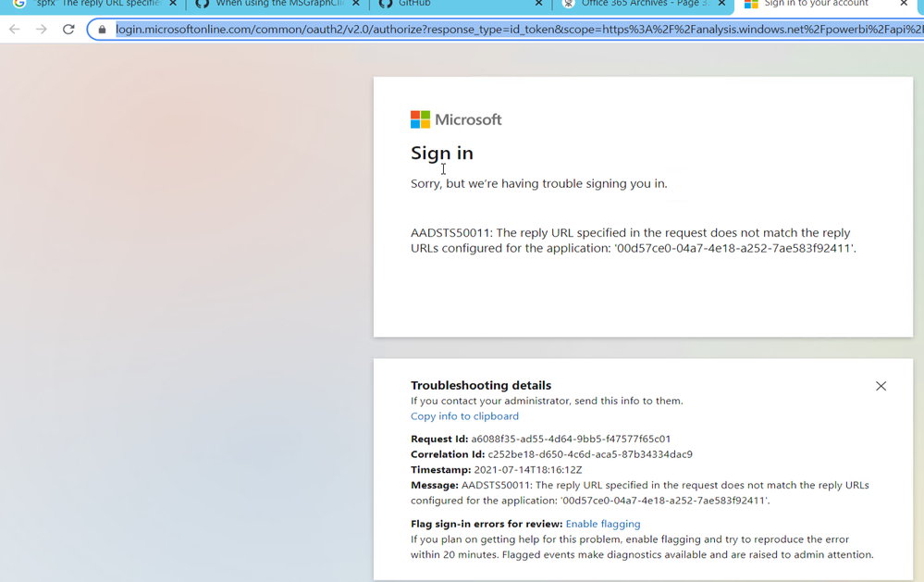Click the 'Enable flagging' link
The width and height of the screenshot is (924, 582).
pyautogui.click(x=603, y=524)
